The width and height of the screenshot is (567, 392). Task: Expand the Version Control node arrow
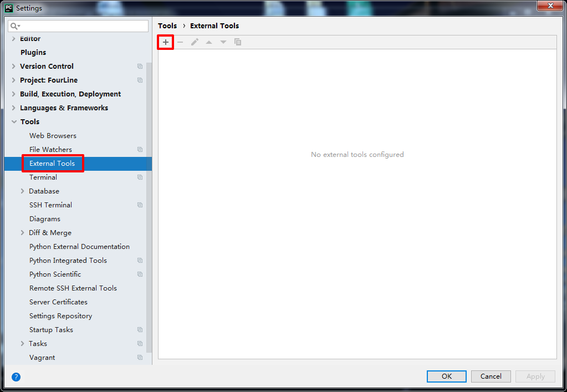point(14,66)
